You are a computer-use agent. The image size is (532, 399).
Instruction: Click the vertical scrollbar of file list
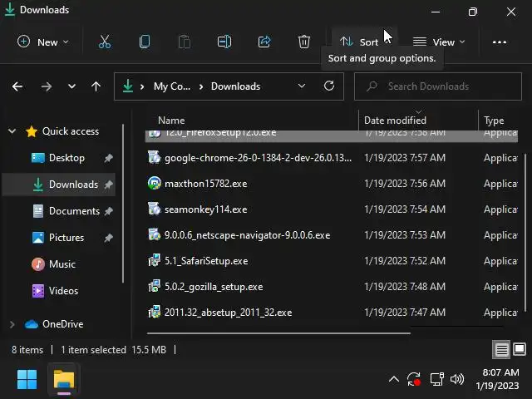click(526, 233)
